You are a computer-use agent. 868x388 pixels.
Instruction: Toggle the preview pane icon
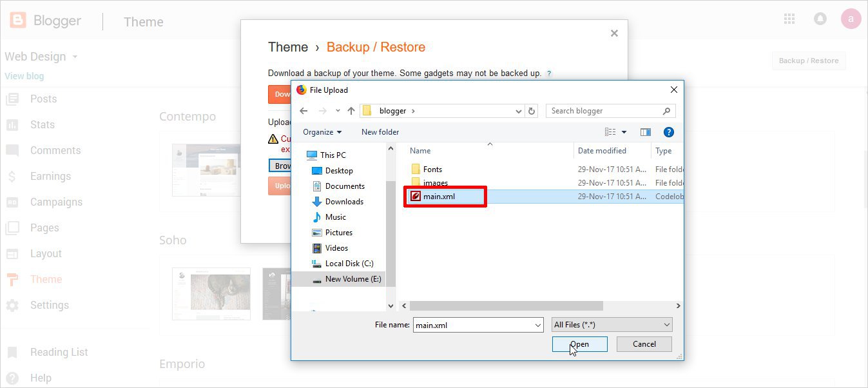[x=645, y=132]
